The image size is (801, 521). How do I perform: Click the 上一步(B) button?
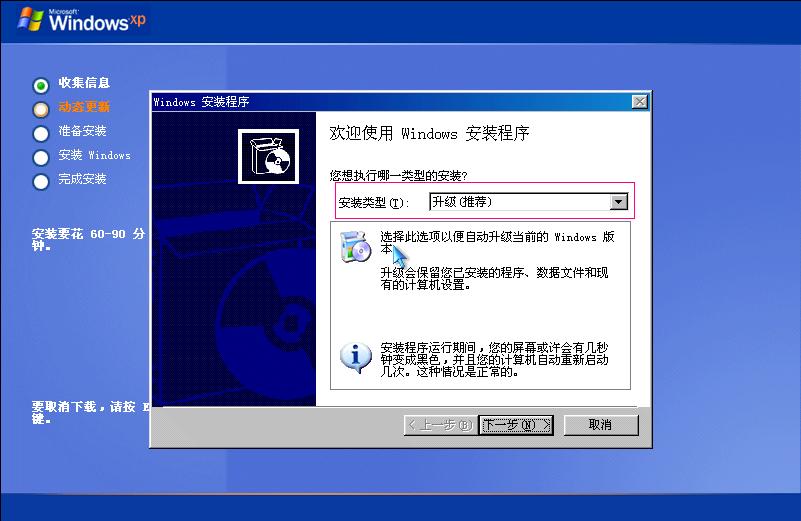click(441, 425)
